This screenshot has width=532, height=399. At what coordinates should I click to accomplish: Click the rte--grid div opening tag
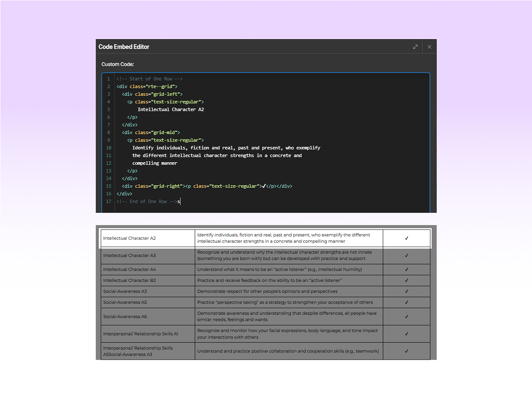click(147, 87)
